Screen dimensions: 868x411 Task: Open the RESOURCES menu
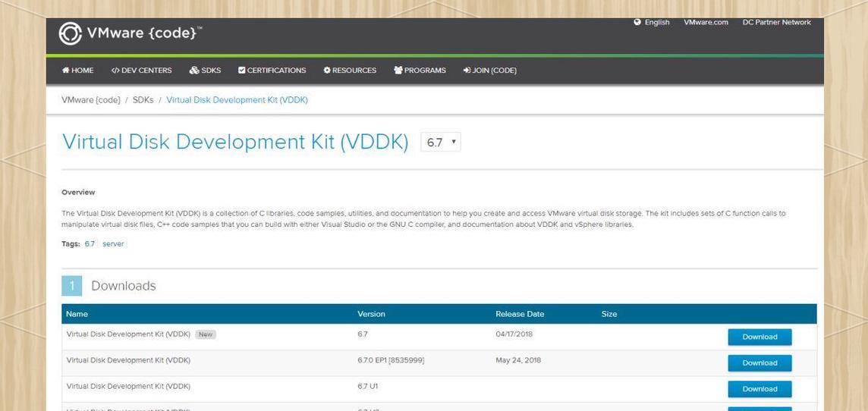coord(350,71)
